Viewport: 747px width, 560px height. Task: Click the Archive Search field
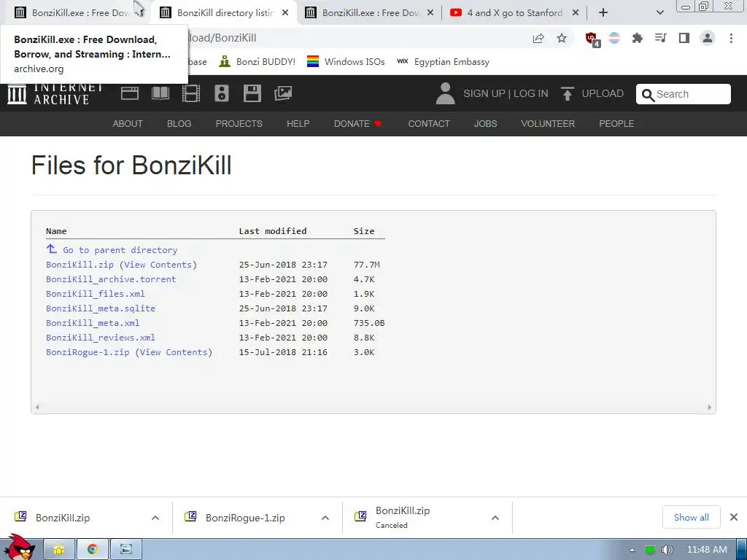click(683, 94)
